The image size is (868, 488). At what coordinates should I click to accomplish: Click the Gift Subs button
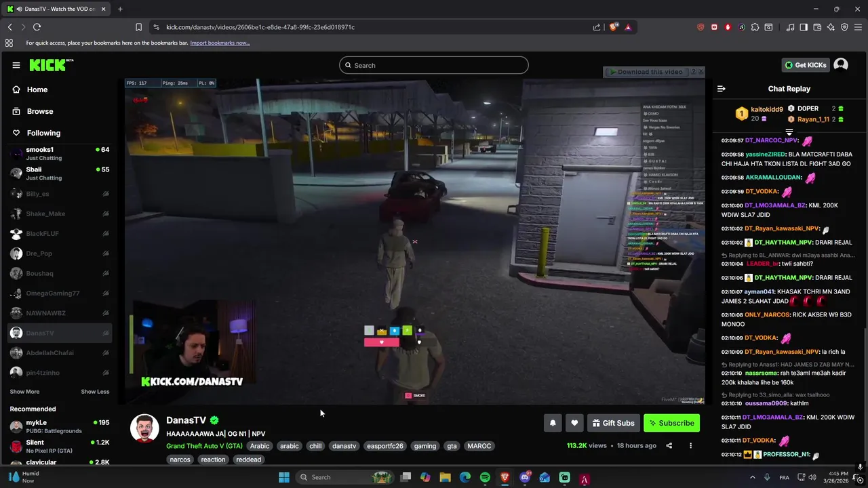614,423
